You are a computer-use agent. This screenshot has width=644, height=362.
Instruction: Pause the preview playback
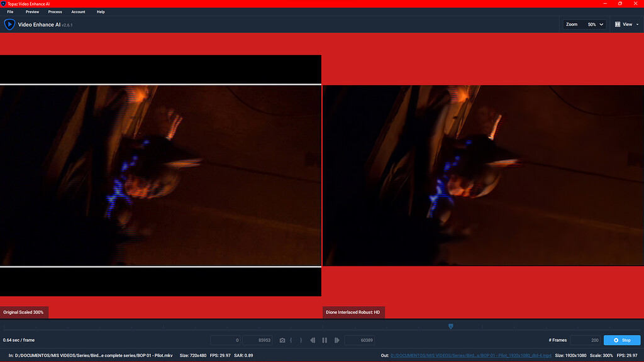click(325, 340)
